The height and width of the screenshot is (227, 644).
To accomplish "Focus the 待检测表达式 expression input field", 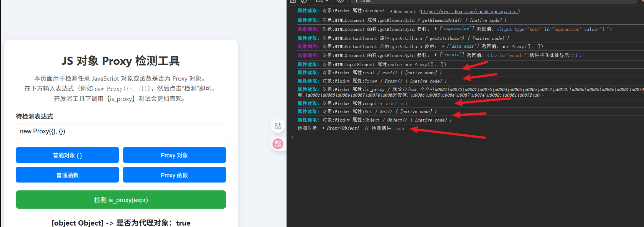I will pos(121,131).
